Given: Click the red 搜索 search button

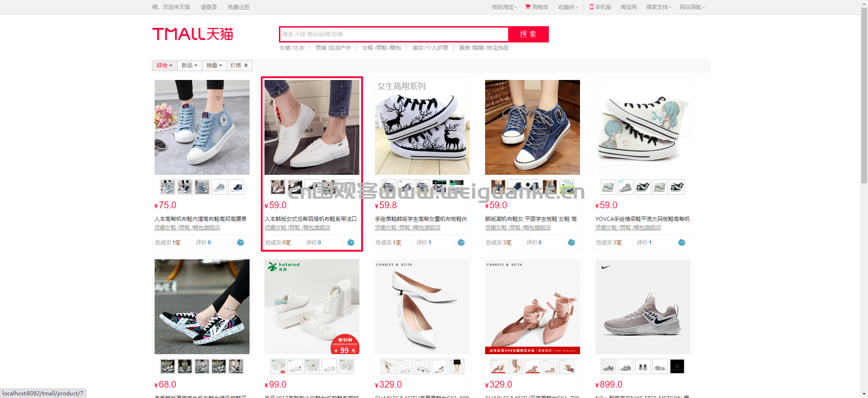Looking at the screenshot, I should coord(528,34).
